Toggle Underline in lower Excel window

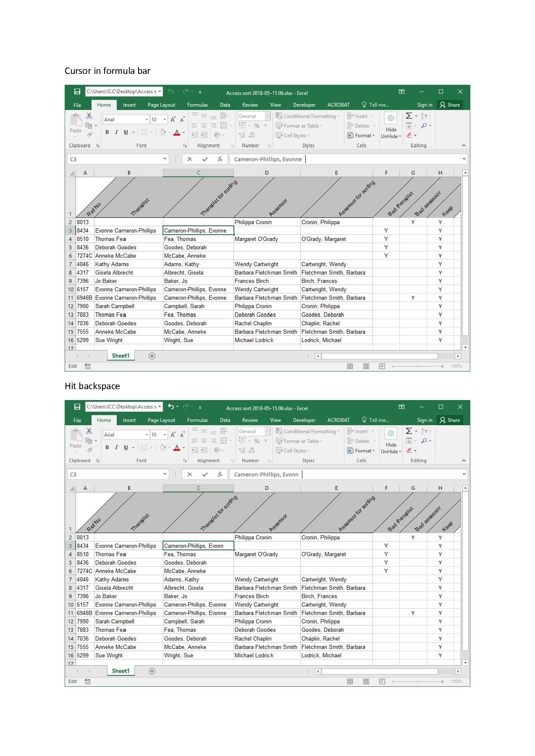point(126,447)
